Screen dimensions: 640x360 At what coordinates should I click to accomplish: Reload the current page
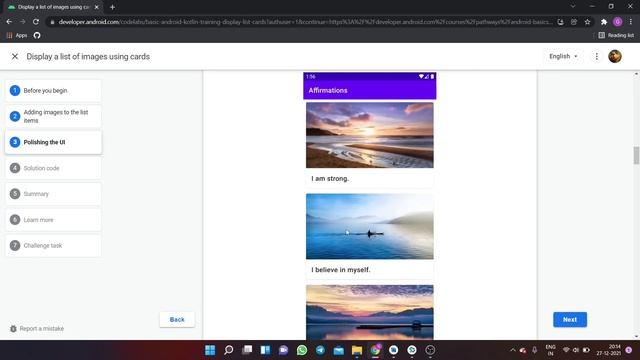(x=36, y=22)
